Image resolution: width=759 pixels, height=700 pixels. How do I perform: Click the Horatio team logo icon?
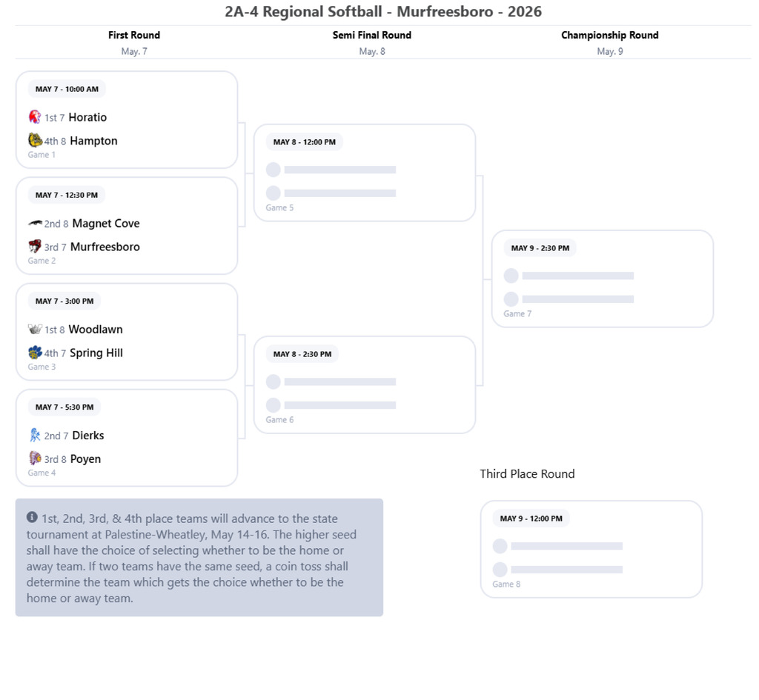click(35, 116)
